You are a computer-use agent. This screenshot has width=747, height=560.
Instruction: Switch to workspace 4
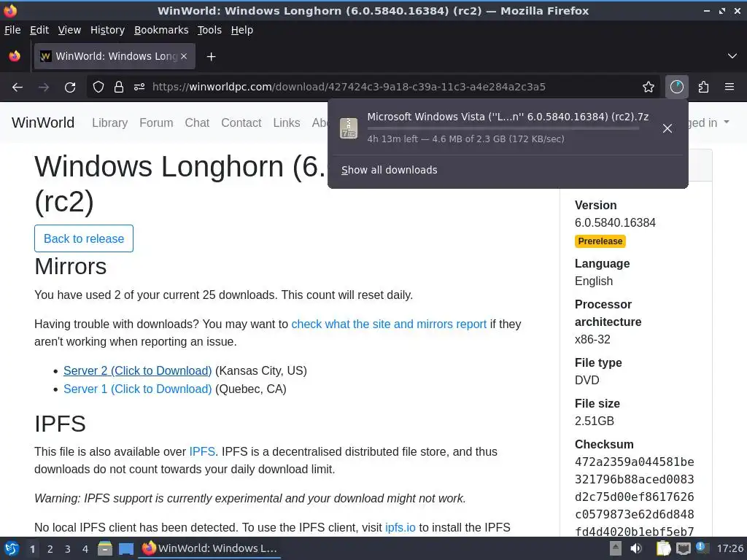point(85,549)
